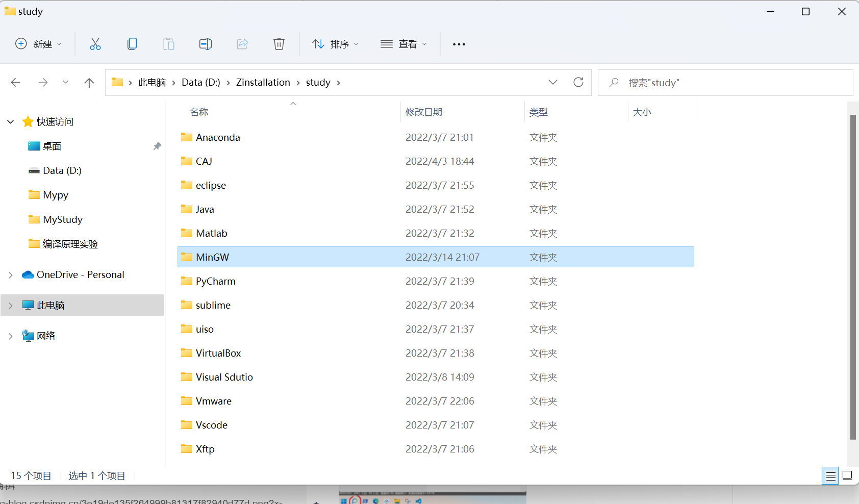859x504 pixels.
Task: Open the three-dot more options menu
Action: point(459,44)
